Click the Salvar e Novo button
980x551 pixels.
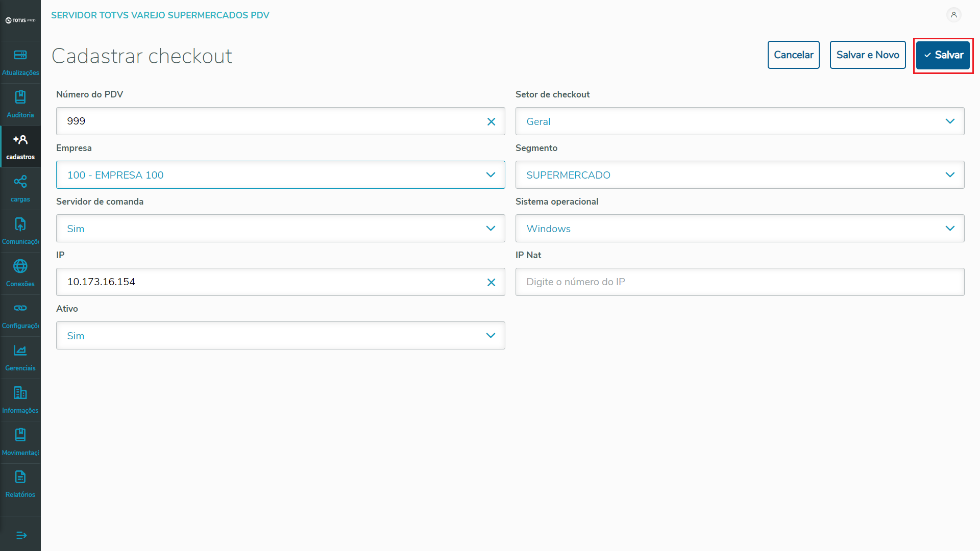click(867, 55)
